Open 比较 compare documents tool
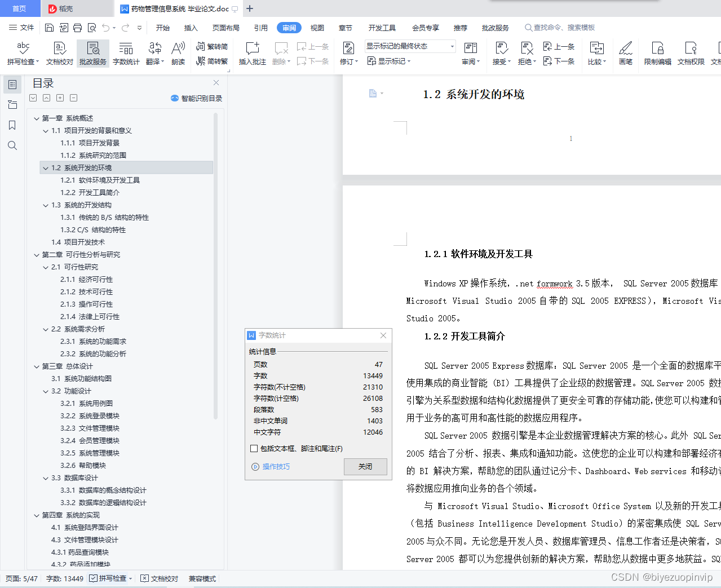The height and width of the screenshot is (588, 721). pos(596,53)
